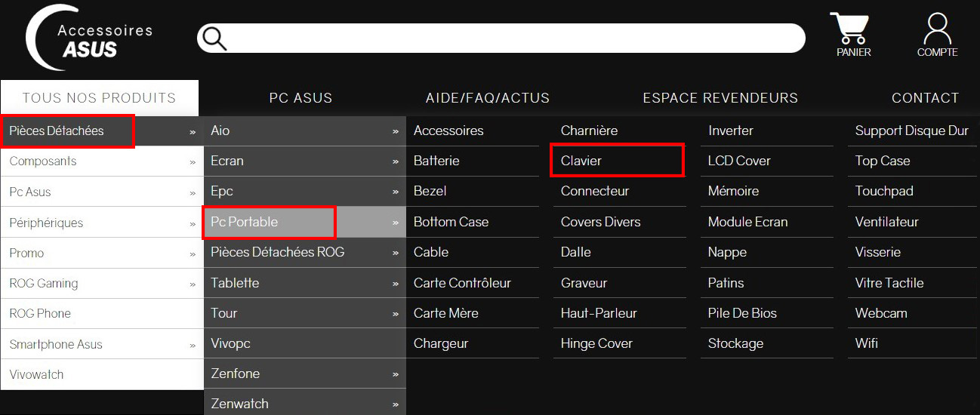Open Pièces Détachées ROG submenu item
The width and height of the screenshot is (980, 415).
(x=305, y=252)
